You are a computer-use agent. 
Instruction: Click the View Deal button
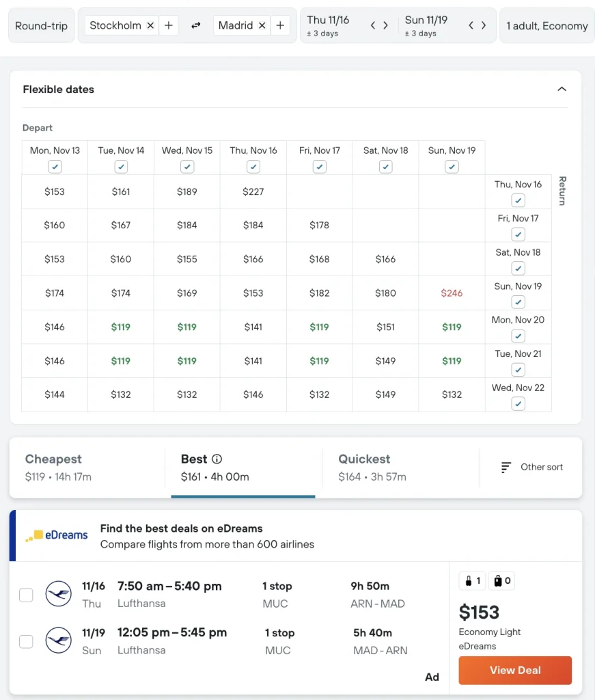pyautogui.click(x=515, y=670)
